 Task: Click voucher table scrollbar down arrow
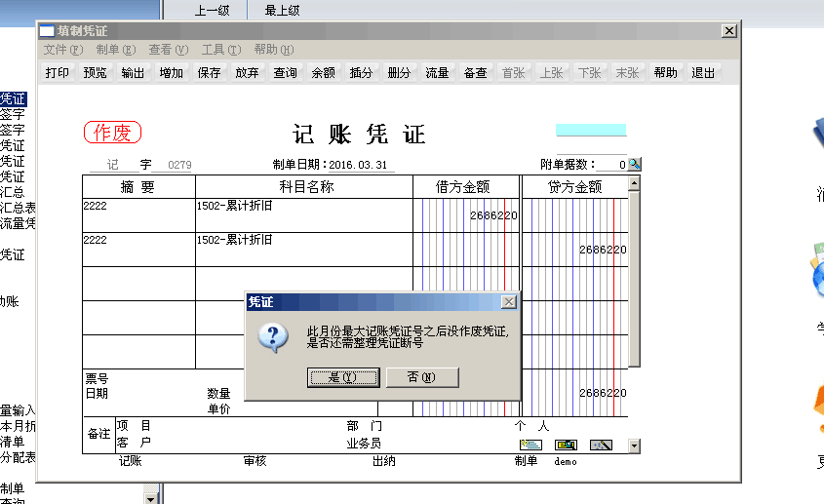(x=634, y=446)
